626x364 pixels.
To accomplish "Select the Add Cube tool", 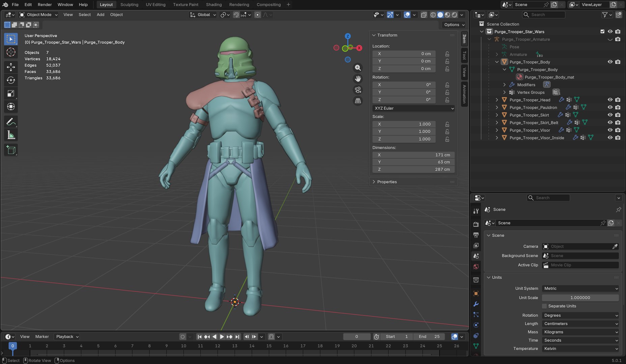I will click(11, 150).
